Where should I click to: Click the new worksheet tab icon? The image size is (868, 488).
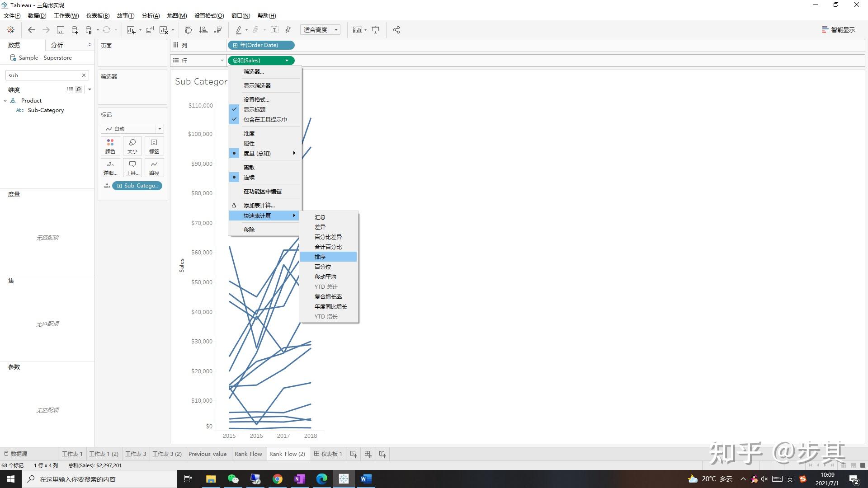pos(354,454)
